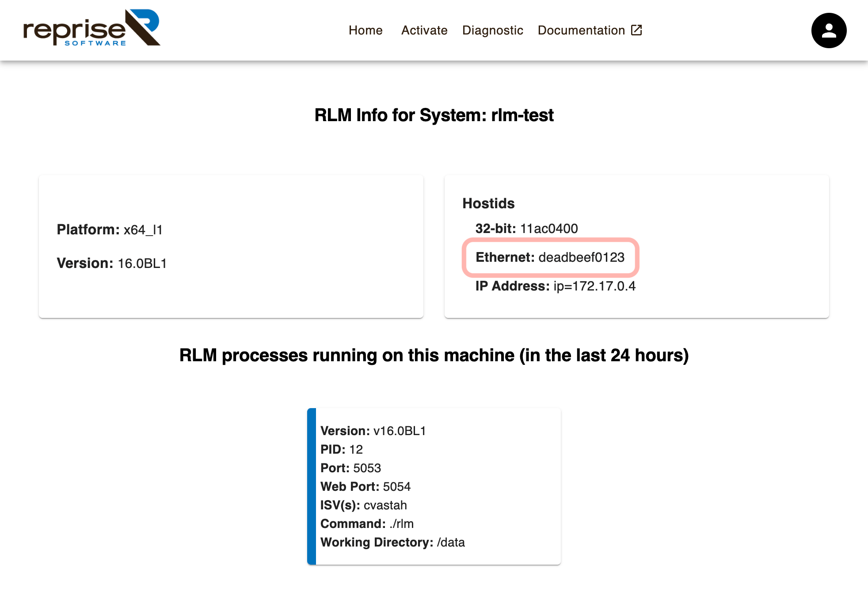Select the Ethernet hostid deadbeef0123

click(581, 257)
